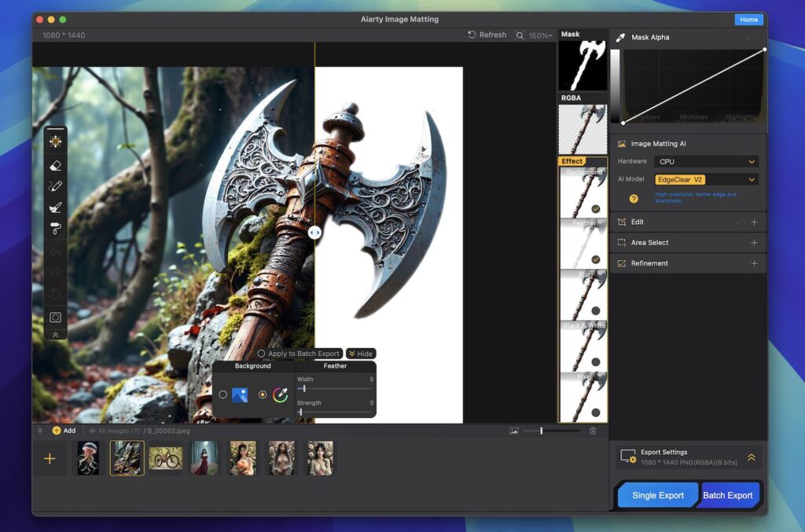Click the Batch Export button
This screenshot has width=805, height=532.
tap(727, 495)
